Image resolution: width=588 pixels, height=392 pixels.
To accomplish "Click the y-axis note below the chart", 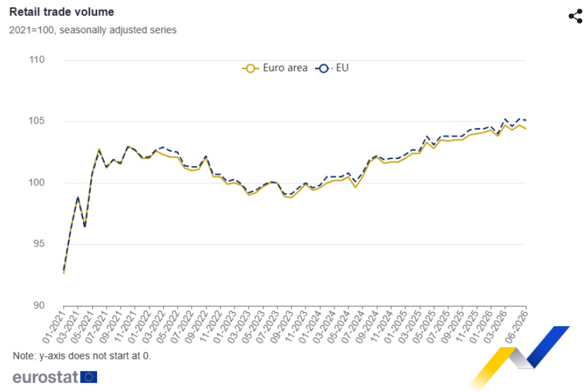I will coord(82,356).
